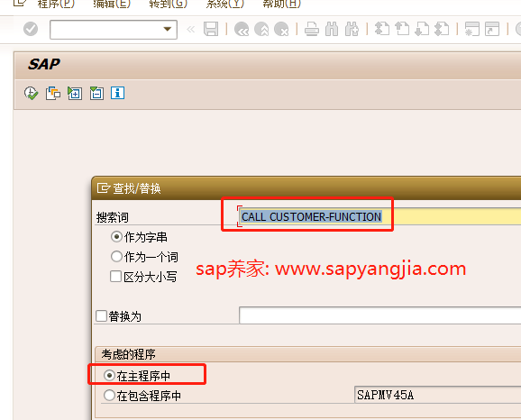Click the Find binoculars icon
Image resolution: width=521 pixels, height=420 pixels.
coord(332,29)
